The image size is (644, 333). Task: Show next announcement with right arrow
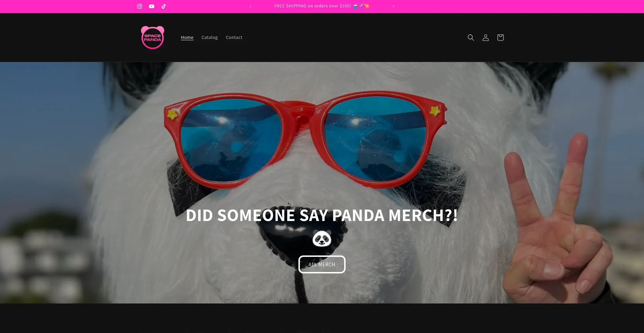coord(393,6)
